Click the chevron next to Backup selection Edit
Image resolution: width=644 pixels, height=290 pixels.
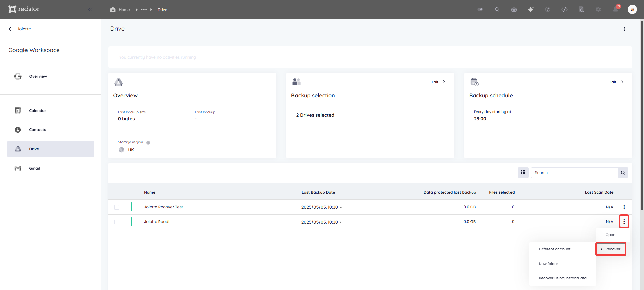click(x=444, y=82)
